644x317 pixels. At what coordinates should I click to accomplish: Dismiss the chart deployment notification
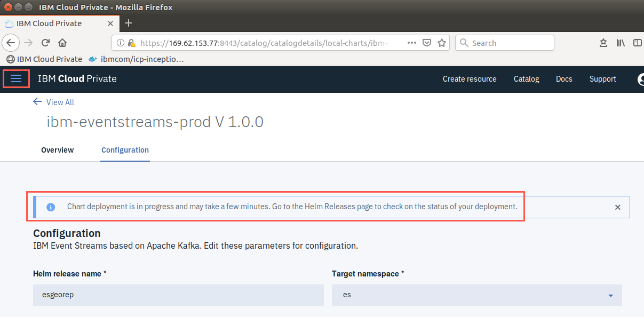(x=617, y=207)
